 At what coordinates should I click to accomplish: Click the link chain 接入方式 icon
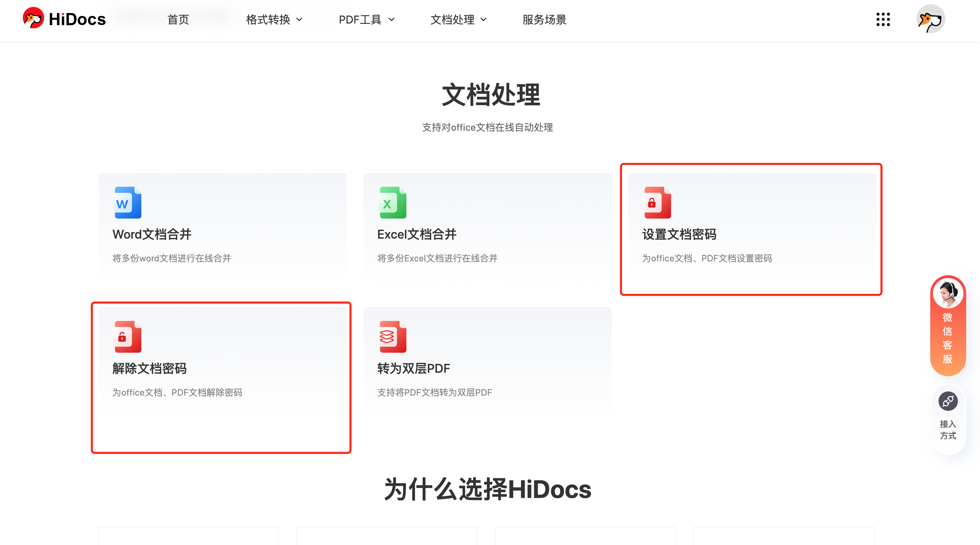948,401
